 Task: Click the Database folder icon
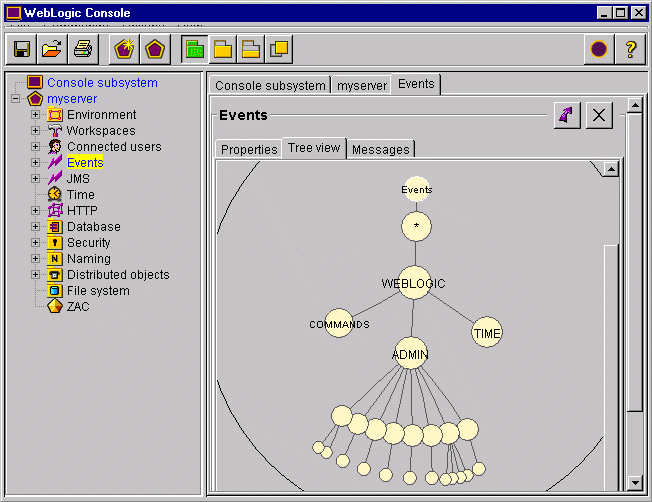click(55, 226)
